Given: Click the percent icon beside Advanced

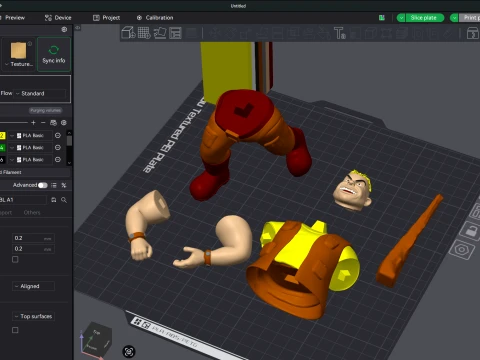Looking at the screenshot, I should (64, 185).
